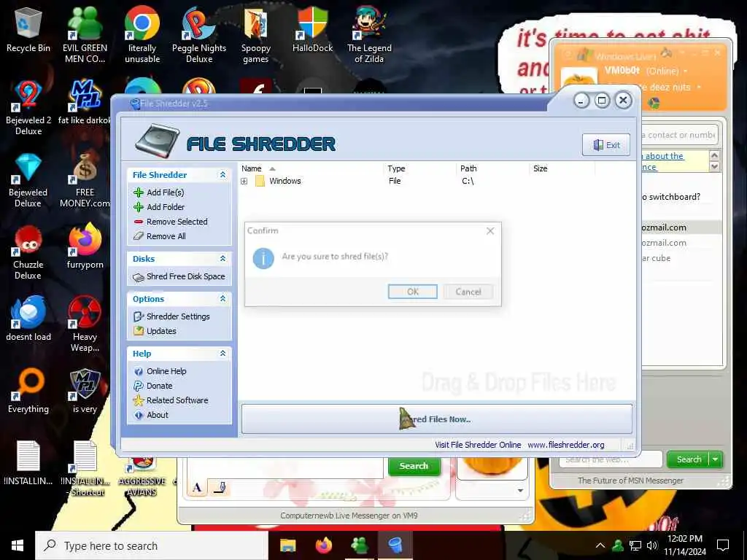This screenshot has height=560, width=747.
Task: Close the Confirm dialog with X
Action: coord(490,231)
